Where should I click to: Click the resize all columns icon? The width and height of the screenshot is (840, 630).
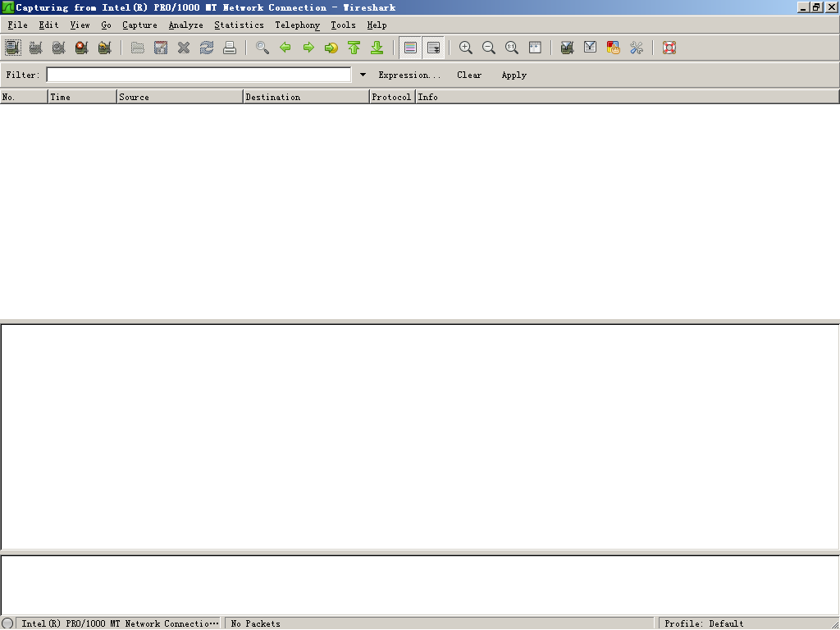(535, 48)
